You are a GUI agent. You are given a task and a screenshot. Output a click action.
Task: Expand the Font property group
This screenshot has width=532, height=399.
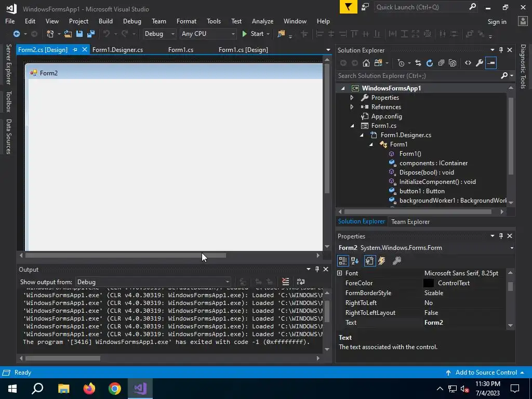pyautogui.click(x=340, y=273)
